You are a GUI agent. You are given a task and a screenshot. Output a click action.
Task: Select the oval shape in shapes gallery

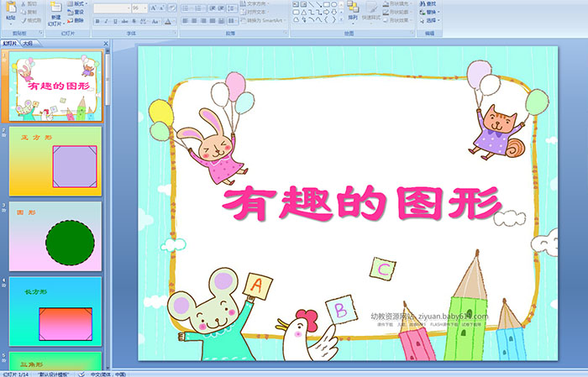pos(334,4)
